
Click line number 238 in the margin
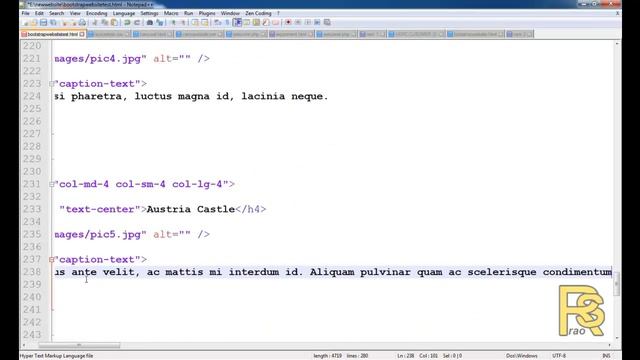coord(32,272)
